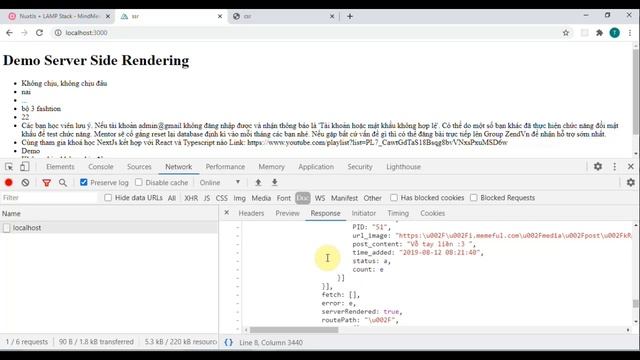Image resolution: width=640 pixels, height=360 pixels.
Task: Open a new browser tab
Action: (350, 16)
